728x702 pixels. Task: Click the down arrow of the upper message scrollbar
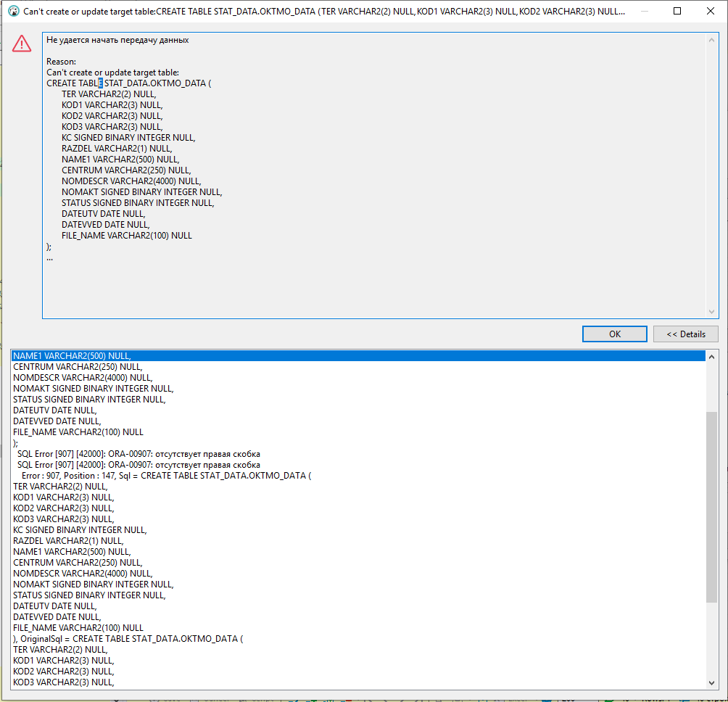[x=711, y=312]
